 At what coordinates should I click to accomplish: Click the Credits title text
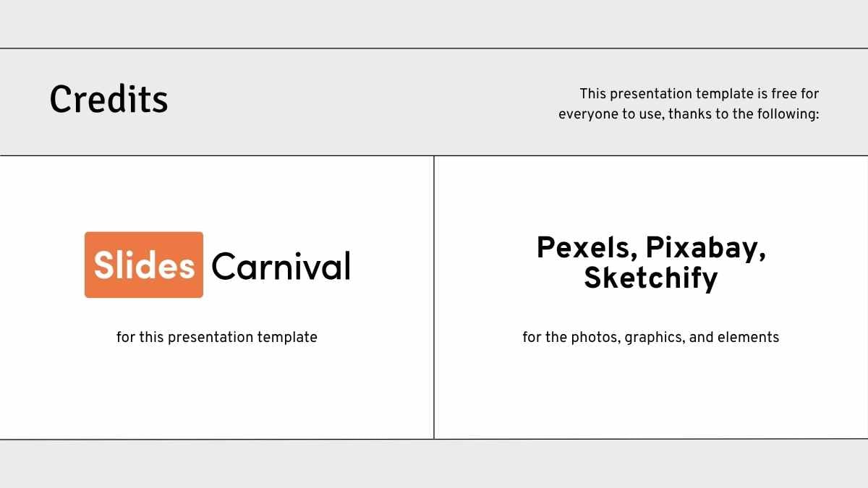click(109, 100)
